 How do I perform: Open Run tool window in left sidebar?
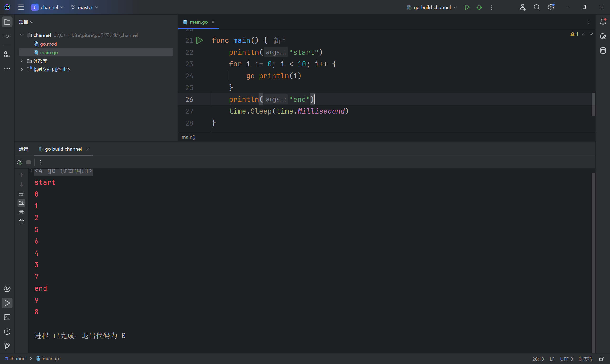[7, 303]
